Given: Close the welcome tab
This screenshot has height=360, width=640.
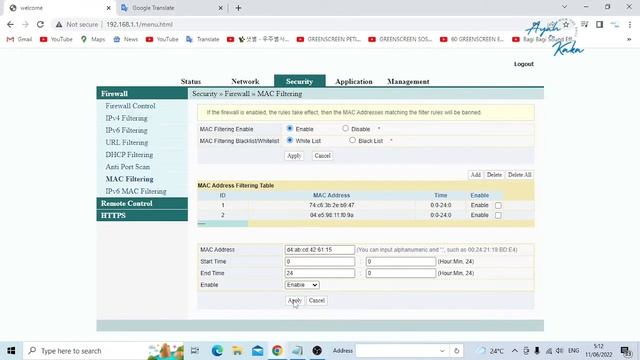Looking at the screenshot, I should point(108,8).
